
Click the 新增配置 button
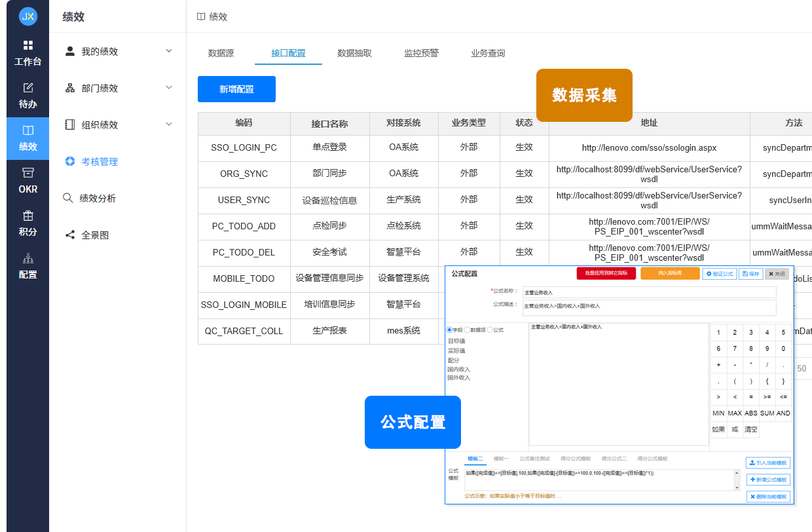[x=236, y=88]
